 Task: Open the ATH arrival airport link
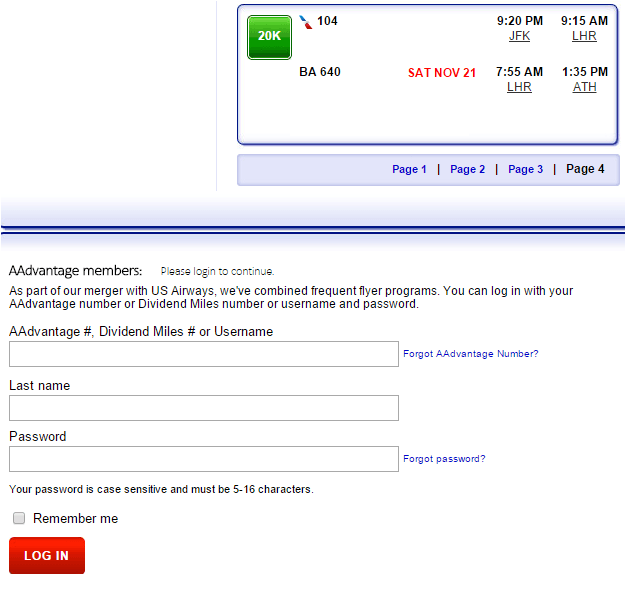click(584, 87)
